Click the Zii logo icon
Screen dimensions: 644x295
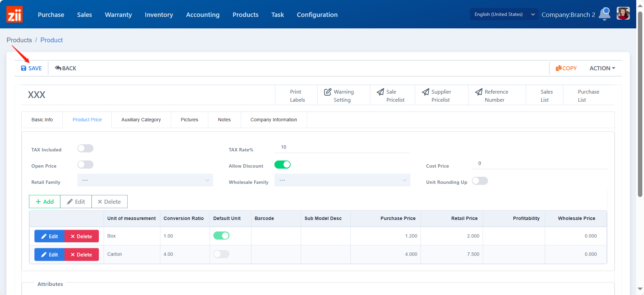click(15, 15)
